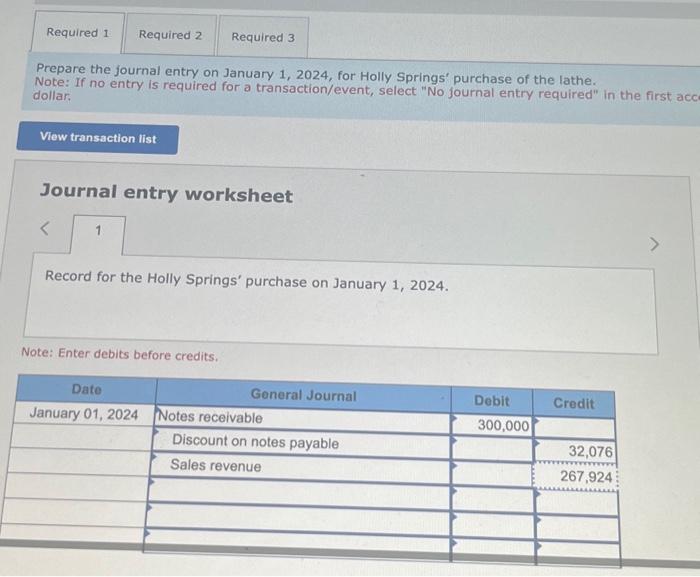Click the General Journal column header
This screenshot has height=577, width=700.
point(304,395)
